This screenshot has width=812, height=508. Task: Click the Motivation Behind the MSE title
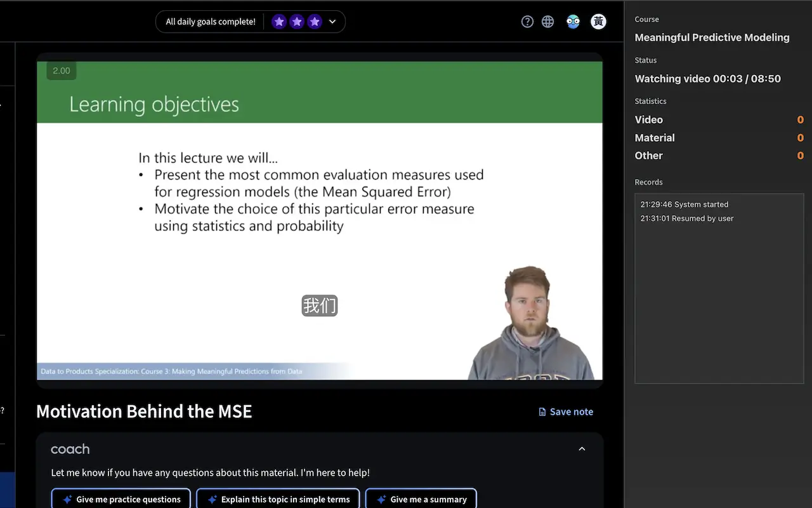coord(144,411)
